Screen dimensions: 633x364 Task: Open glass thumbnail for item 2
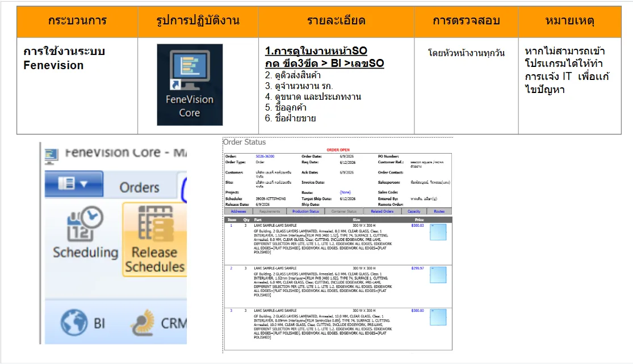[x=438, y=275]
